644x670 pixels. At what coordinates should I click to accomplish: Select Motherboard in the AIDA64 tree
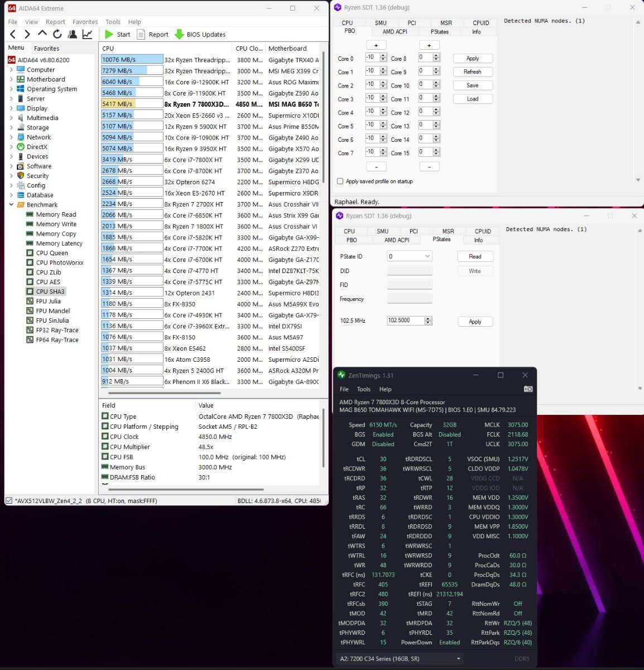46,79
